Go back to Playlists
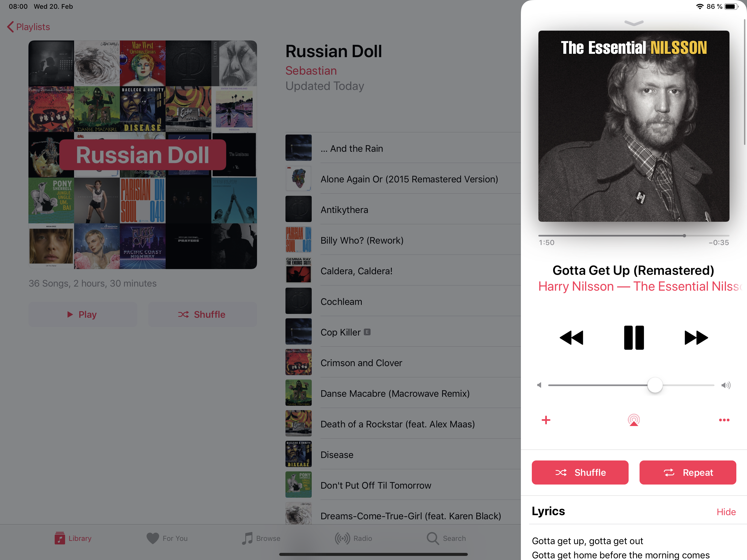The image size is (747, 560). coord(28,27)
